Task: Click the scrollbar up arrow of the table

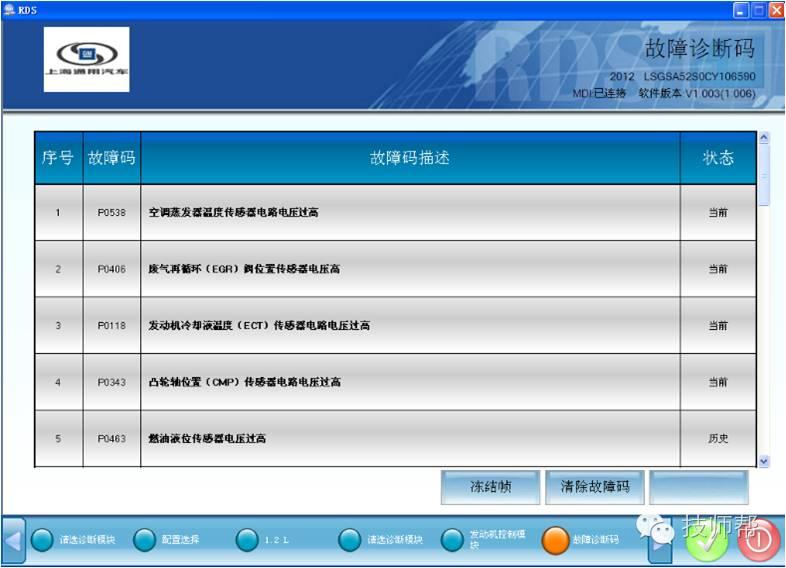Action: [764, 137]
